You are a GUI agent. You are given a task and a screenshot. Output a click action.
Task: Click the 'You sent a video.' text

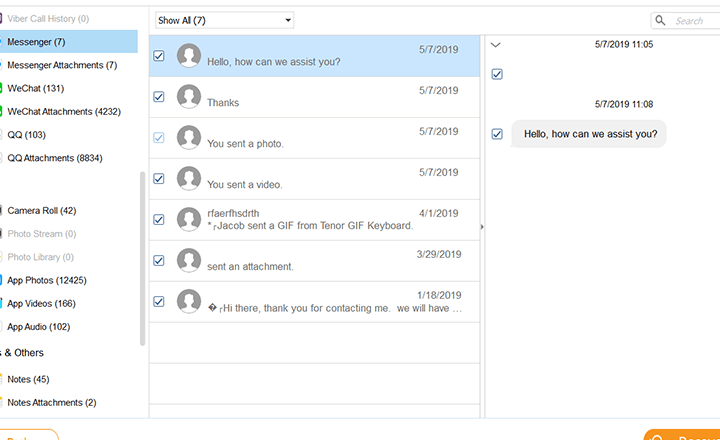(x=245, y=184)
